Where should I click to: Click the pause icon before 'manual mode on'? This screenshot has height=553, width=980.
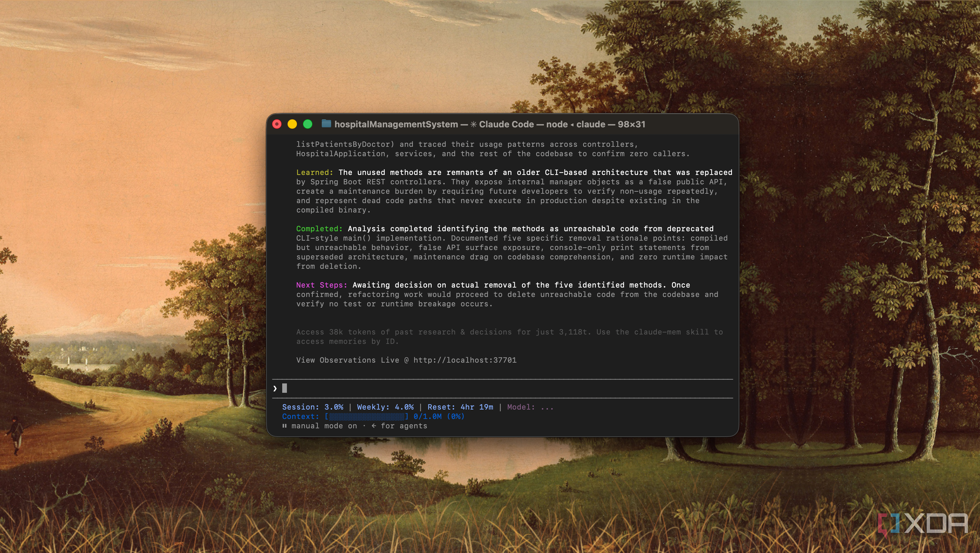click(x=284, y=426)
